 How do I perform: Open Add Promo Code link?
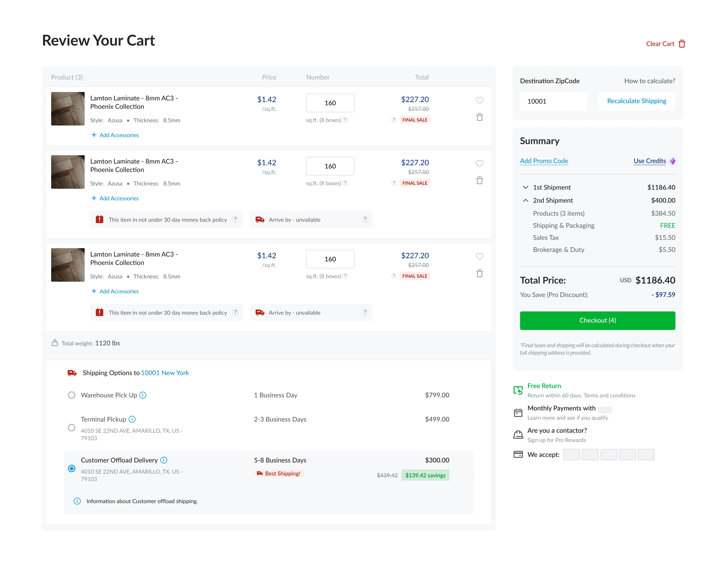coord(544,161)
